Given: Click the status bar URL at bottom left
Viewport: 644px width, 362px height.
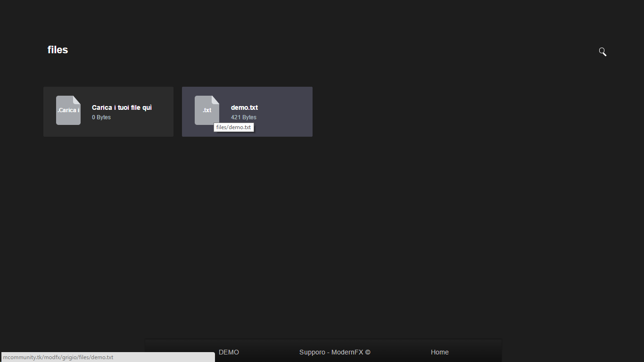Looking at the screenshot, I should [58, 357].
